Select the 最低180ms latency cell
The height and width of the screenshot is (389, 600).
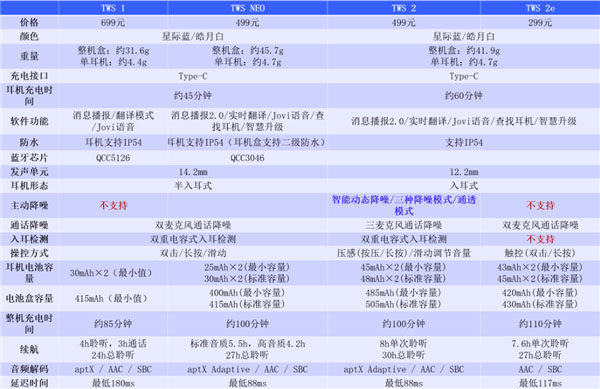click(x=113, y=383)
